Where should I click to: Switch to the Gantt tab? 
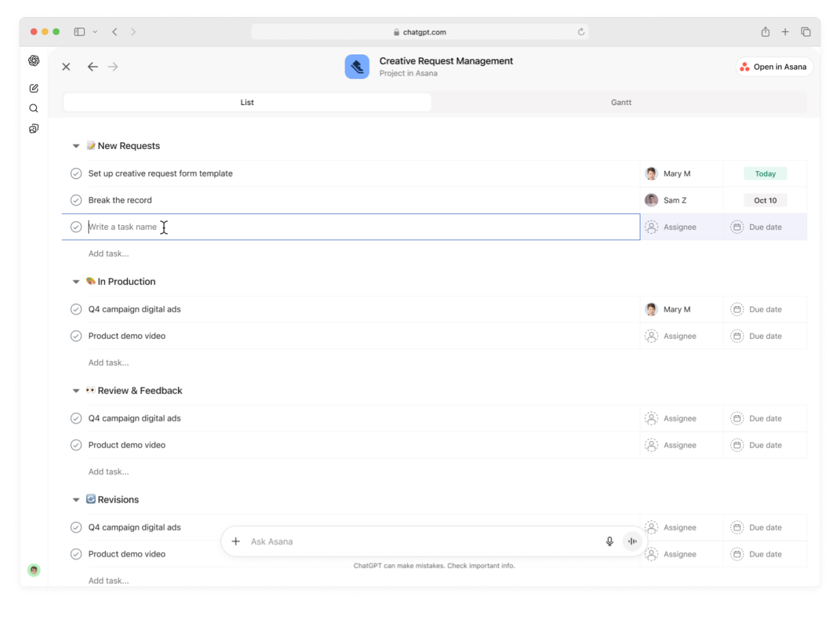coord(621,102)
